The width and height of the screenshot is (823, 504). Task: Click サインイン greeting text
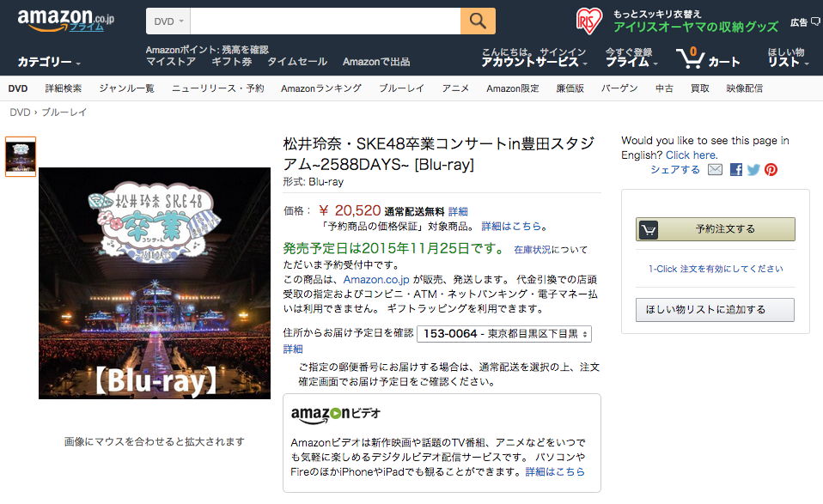pyautogui.click(x=563, y=52)
